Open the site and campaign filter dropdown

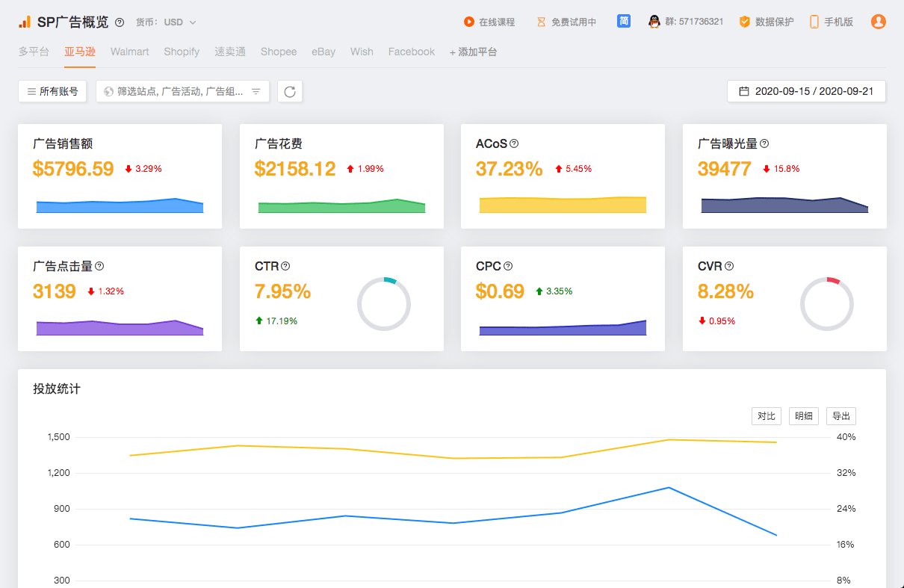click(182, 91)
